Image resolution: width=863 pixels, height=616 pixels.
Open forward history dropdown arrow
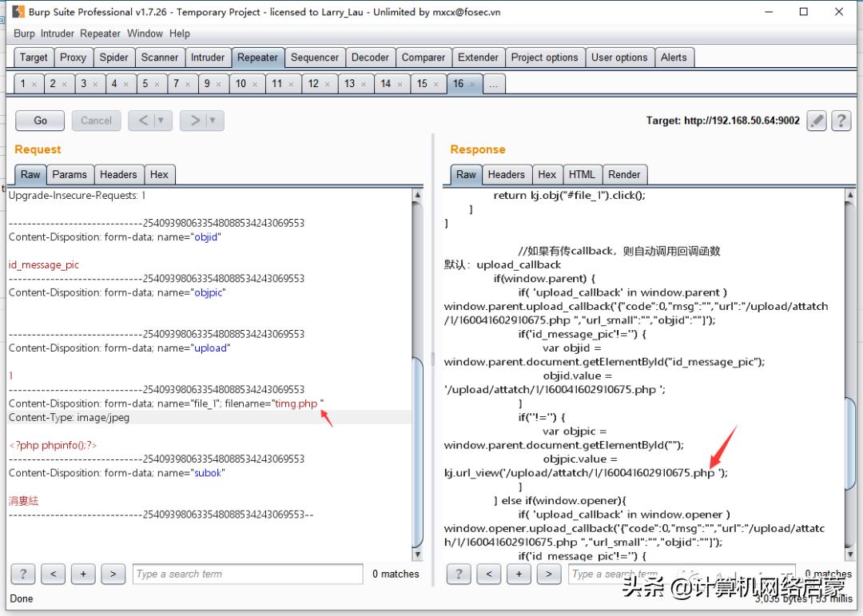213,121
